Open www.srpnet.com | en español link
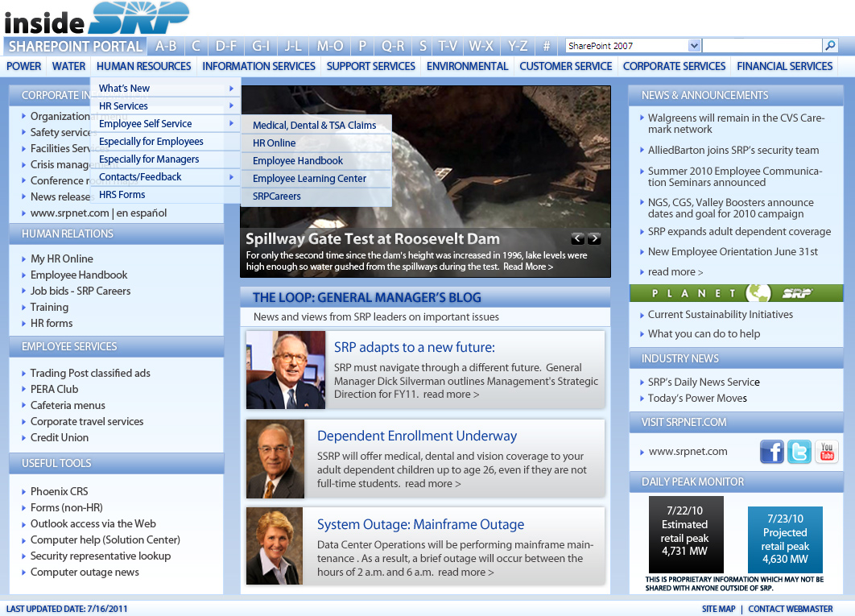The height and width of the screenshot is (616, 855). pyautogui.click(x=98, y=213)
